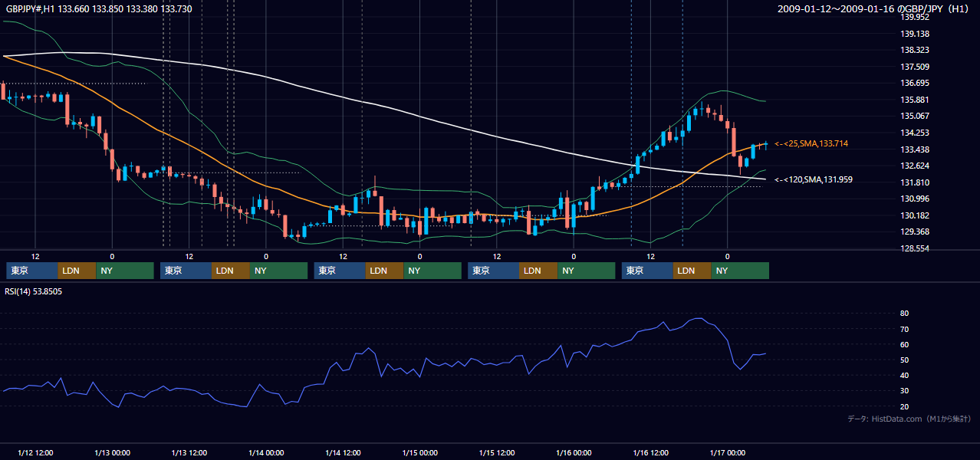Click the 1/17 00:00 time axis label
This screenshot has width=980, height=460.
[727, 452]
